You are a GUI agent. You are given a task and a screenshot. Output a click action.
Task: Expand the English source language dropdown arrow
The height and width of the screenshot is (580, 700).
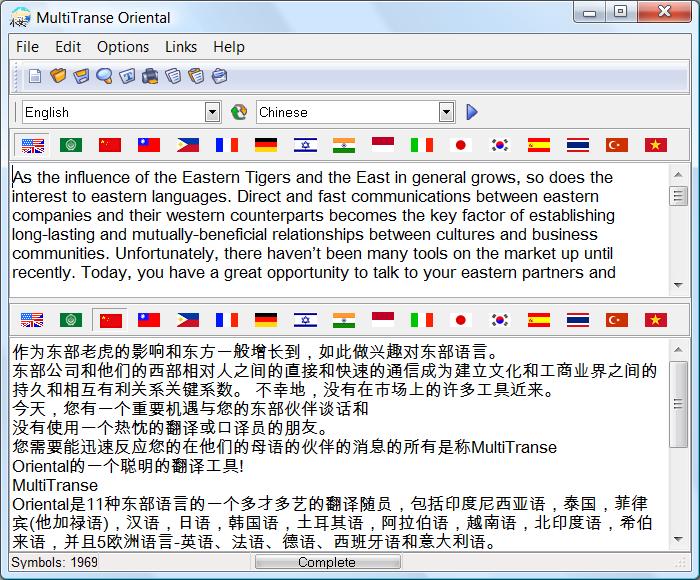[212, 112]
